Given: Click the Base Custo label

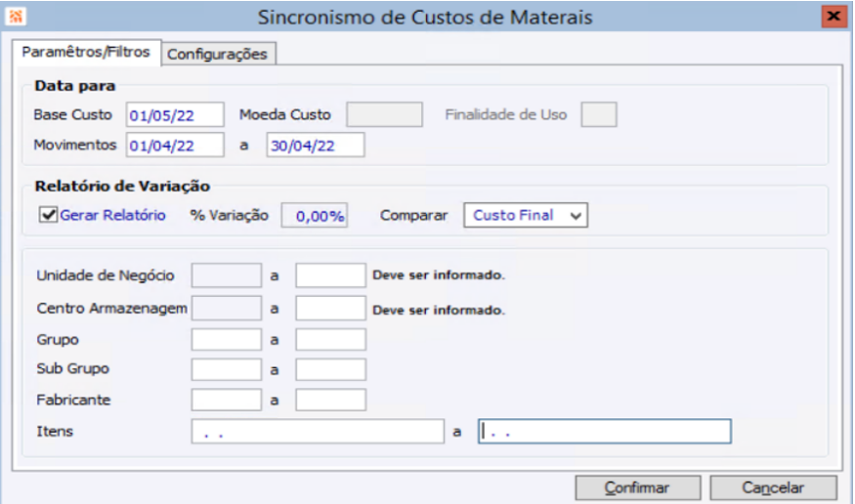Looking at the screenshot, I should (x=72, y=115).
